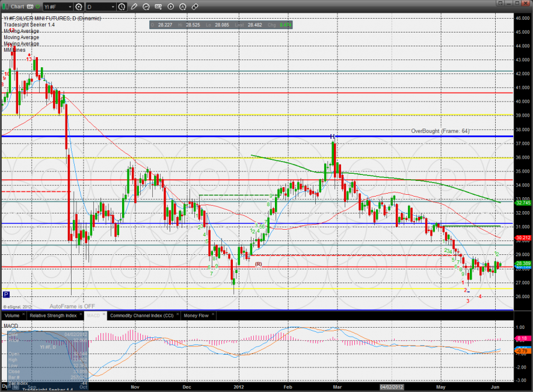Click the 30.212 red price marker
The width and height of the screenshot is (533, 392).
[x=523, y=237]
